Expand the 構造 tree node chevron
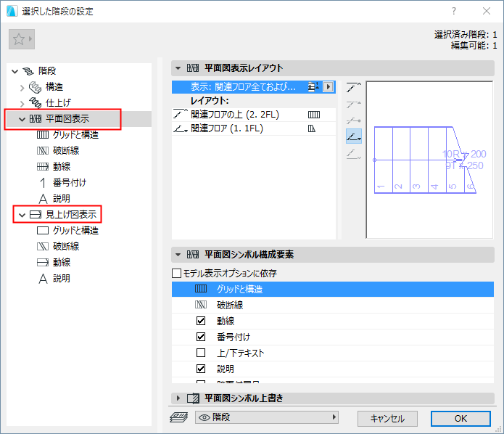The width and height of the screenshot is (504, 434). [22, 88]
